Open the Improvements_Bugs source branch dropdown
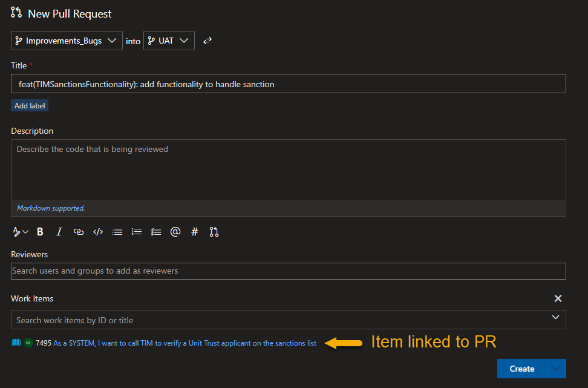588x388 pixels. 67,41
